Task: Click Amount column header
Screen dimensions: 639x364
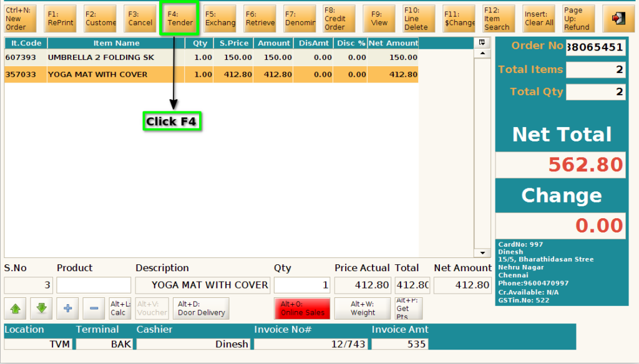Action: pos(273,43)
